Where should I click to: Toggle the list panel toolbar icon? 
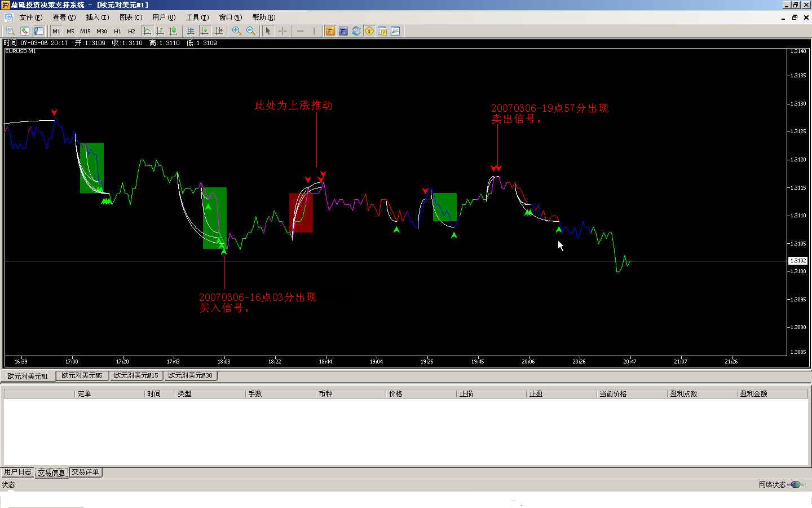(38, 31)
